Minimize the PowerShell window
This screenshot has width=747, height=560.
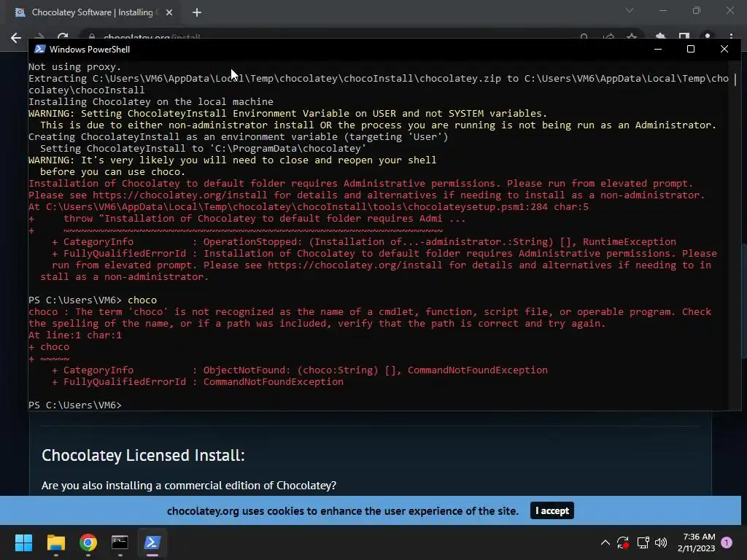(x=658, y=49)
